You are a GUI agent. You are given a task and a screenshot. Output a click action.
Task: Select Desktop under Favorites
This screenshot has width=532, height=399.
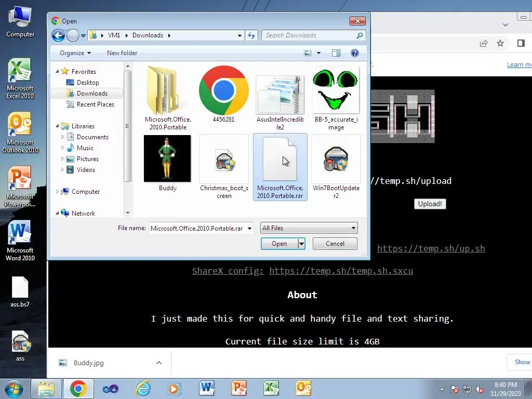[x=87, y=83]
